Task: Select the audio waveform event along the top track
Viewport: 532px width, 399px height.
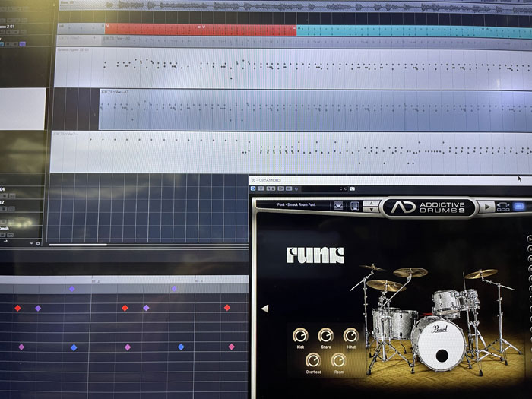Action: 295,5
